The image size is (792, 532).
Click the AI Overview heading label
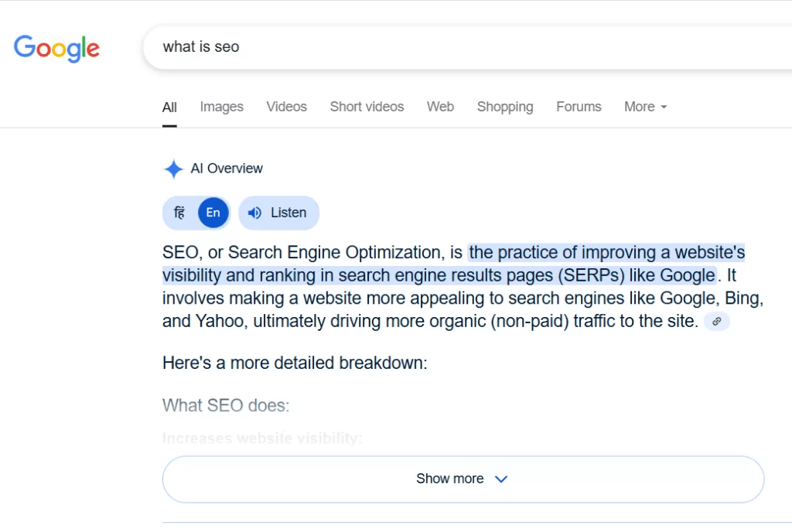227,169
